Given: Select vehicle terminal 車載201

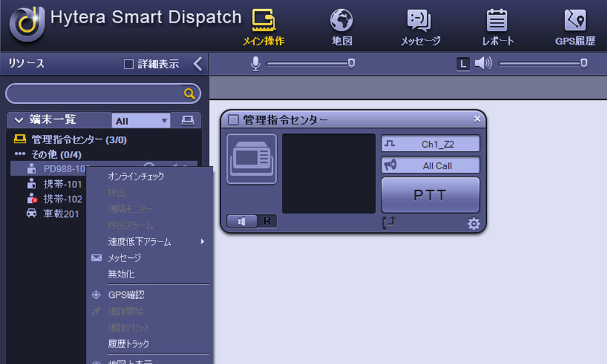Looking at the screenshot, I should coord(61,213).
